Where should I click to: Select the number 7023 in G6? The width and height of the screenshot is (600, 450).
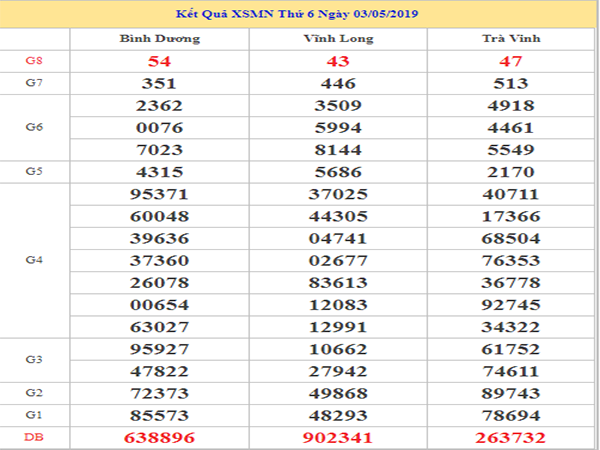pos(160,150)
